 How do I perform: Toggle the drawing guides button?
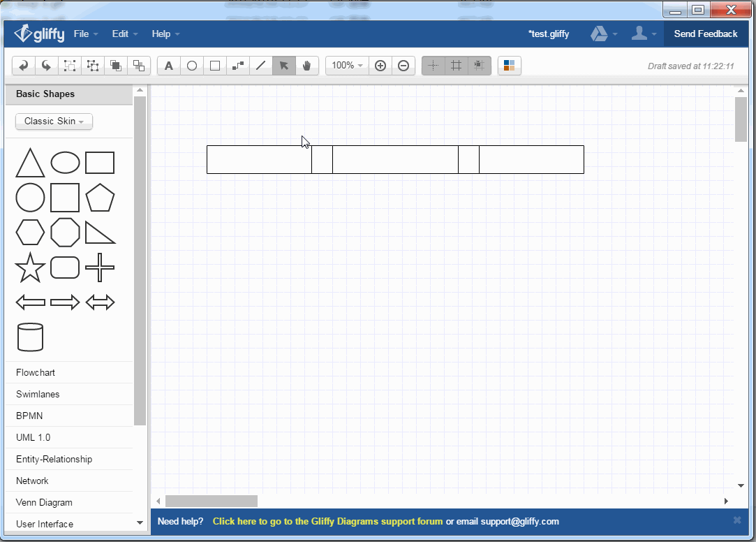click(x=433, y=66)
